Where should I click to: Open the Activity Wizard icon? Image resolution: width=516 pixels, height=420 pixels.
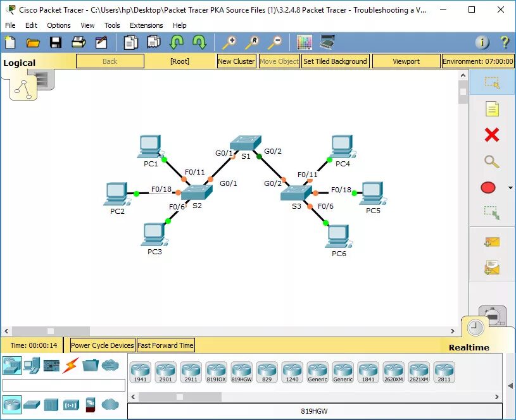[x=101, y=43]
